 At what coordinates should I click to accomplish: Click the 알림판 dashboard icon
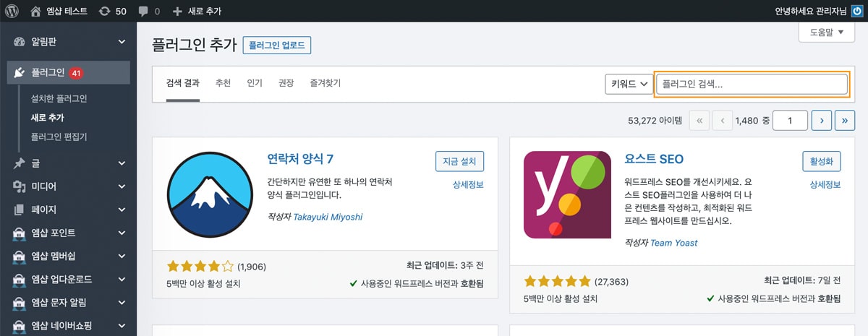pyautogui.click(x=20, y=42)
